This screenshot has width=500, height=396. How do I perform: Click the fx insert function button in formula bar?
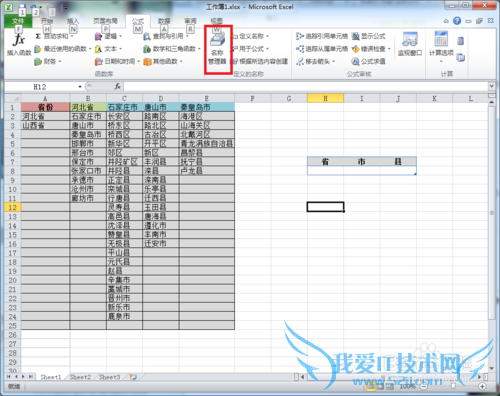pyautogui.click(x=118, y=87)
